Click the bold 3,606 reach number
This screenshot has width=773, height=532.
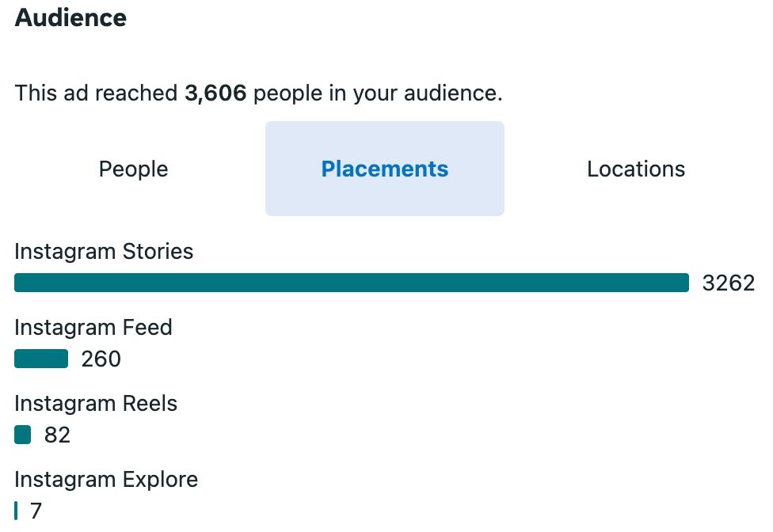[215, 93]
